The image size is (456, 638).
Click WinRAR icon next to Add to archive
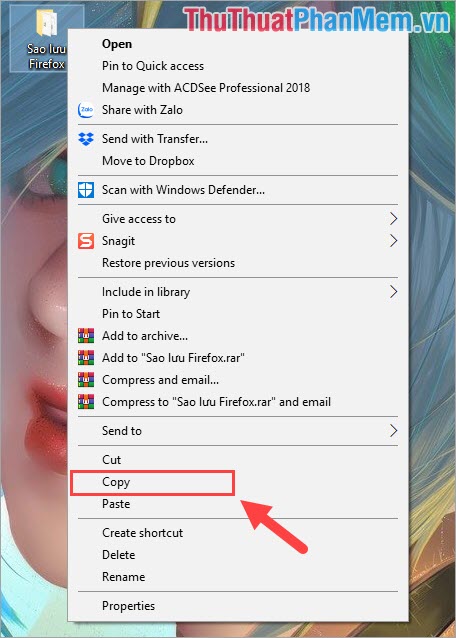tap(86, 336)
